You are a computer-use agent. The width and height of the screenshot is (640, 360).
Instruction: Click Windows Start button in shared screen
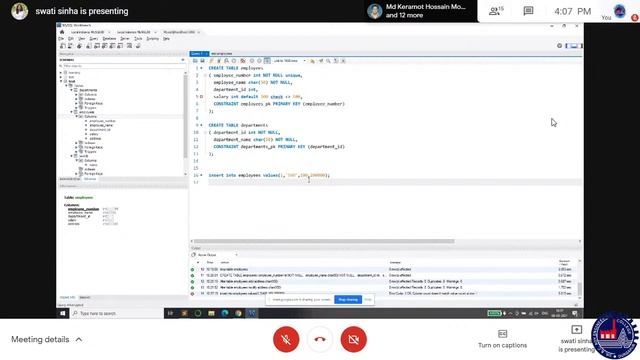click(x=63, y=313)
